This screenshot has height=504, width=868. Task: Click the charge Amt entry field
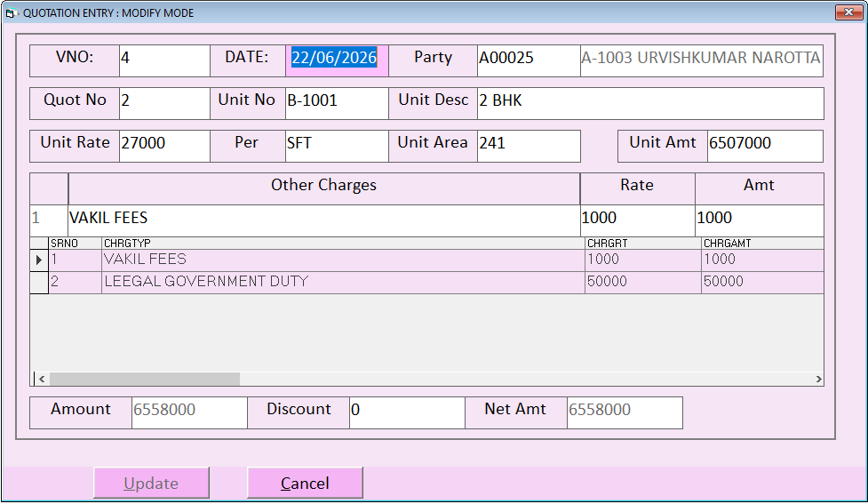pos(760,220)
